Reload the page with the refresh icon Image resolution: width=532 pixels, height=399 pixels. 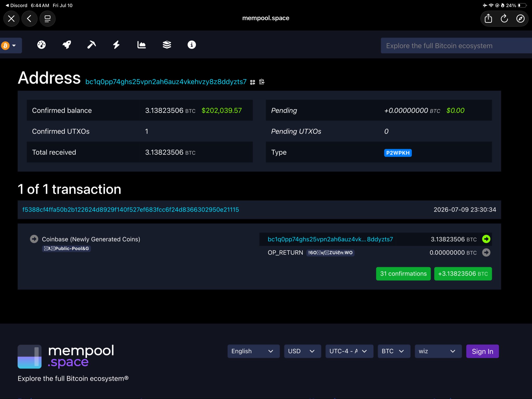(504, 19)
